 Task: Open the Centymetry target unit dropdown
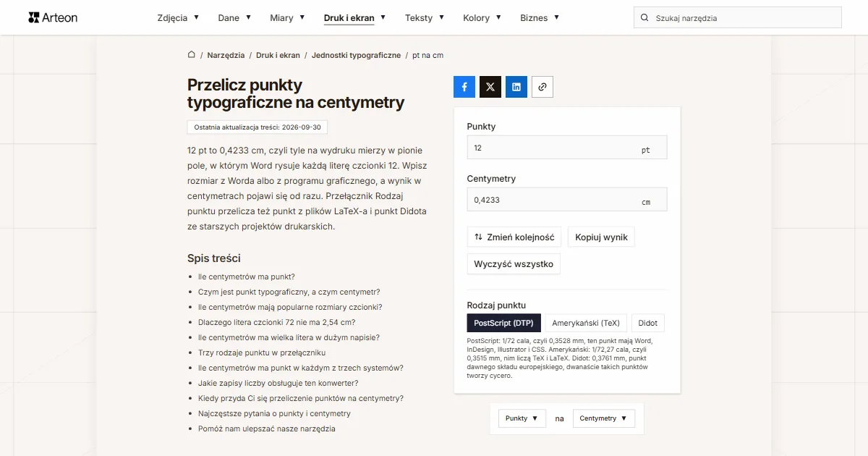604,418
